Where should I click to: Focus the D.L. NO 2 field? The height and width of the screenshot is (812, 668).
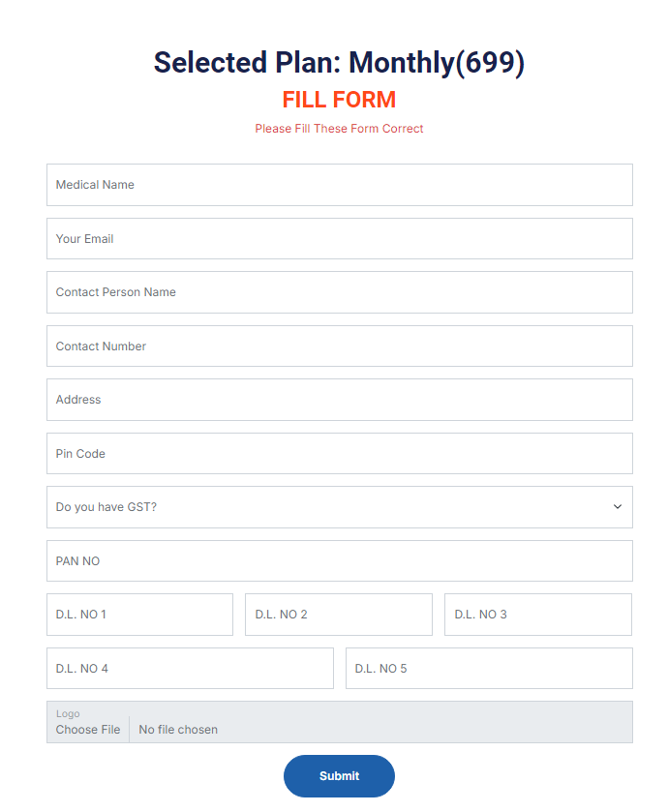pyautogui.click(x=338, y=615)
